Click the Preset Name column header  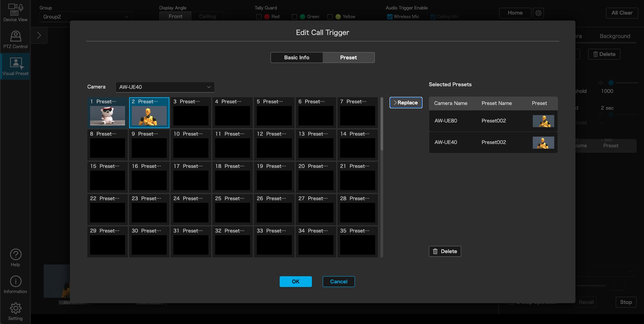click(497, 103)
